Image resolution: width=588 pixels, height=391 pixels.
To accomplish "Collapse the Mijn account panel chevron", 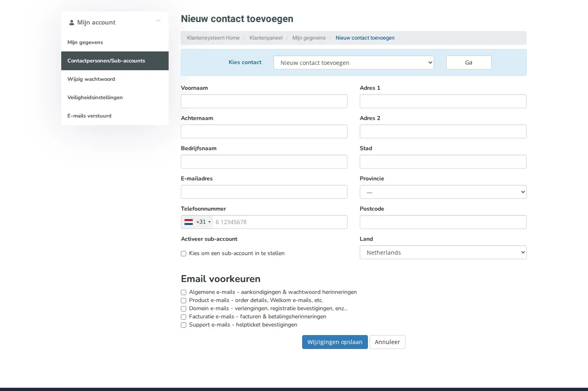I will pyautogui.click(x=158, y=21).
